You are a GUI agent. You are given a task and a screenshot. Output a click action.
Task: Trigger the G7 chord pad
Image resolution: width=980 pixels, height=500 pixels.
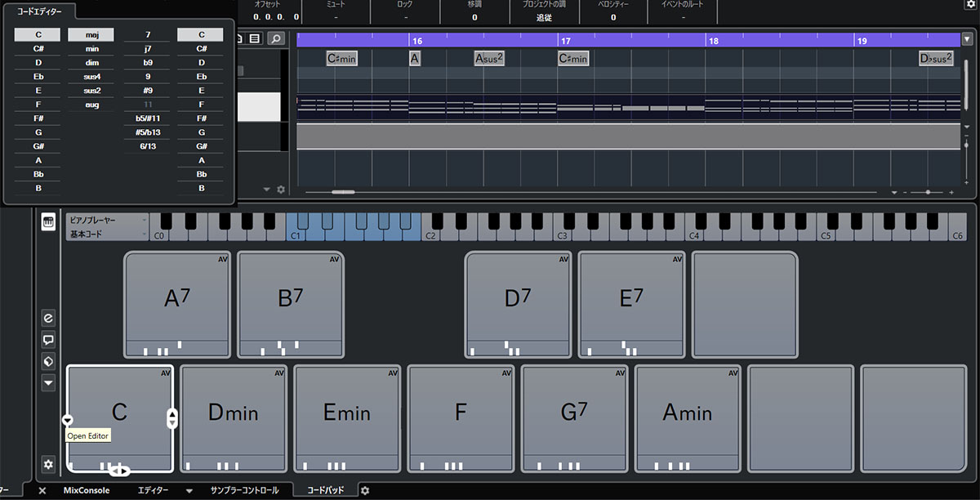coord(574,418)
